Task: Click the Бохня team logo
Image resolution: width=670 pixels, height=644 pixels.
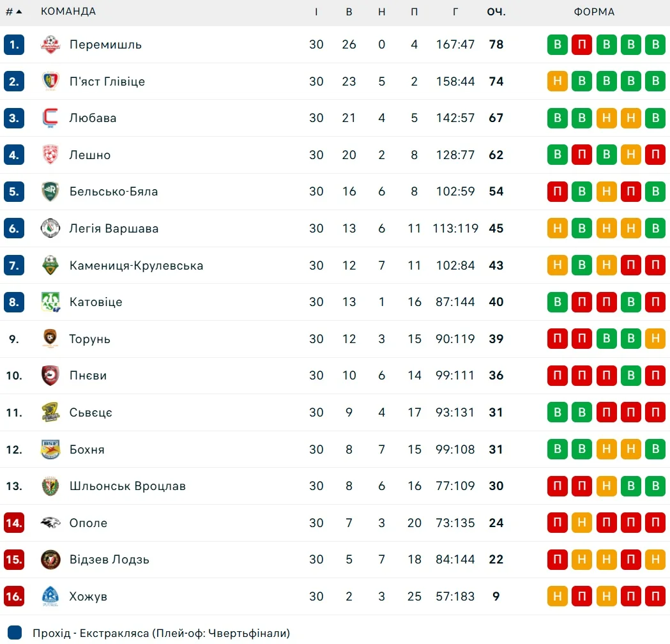Action: tap(50, 450)
